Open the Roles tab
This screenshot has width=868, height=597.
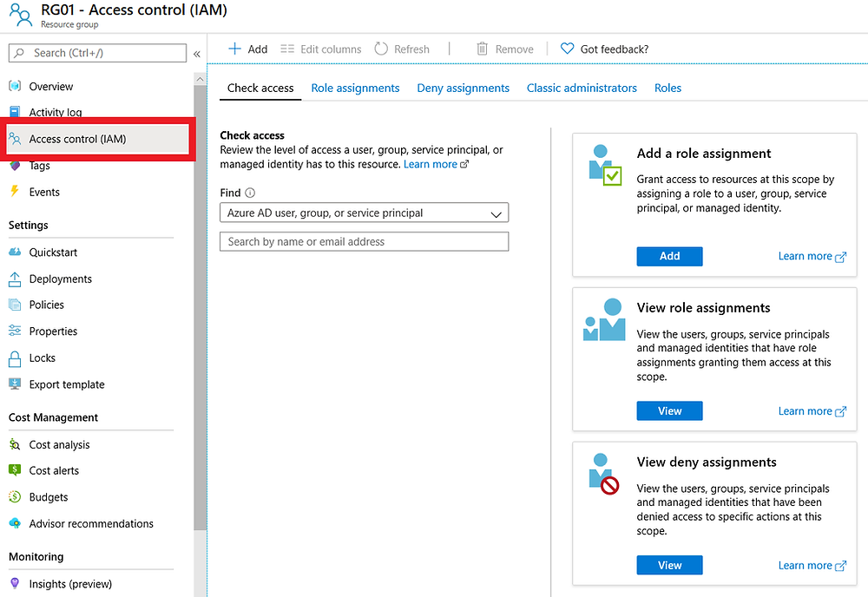(x=667, y=88)
